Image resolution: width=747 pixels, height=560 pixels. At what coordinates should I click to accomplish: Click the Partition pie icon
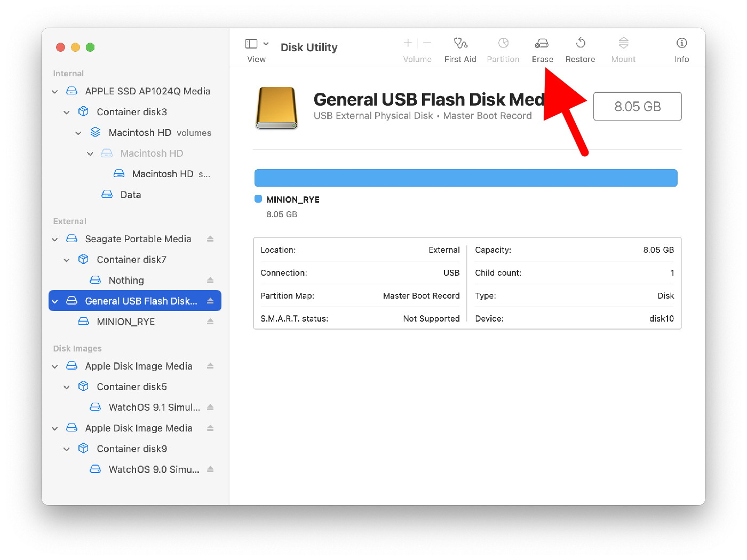tap(503, 43)
